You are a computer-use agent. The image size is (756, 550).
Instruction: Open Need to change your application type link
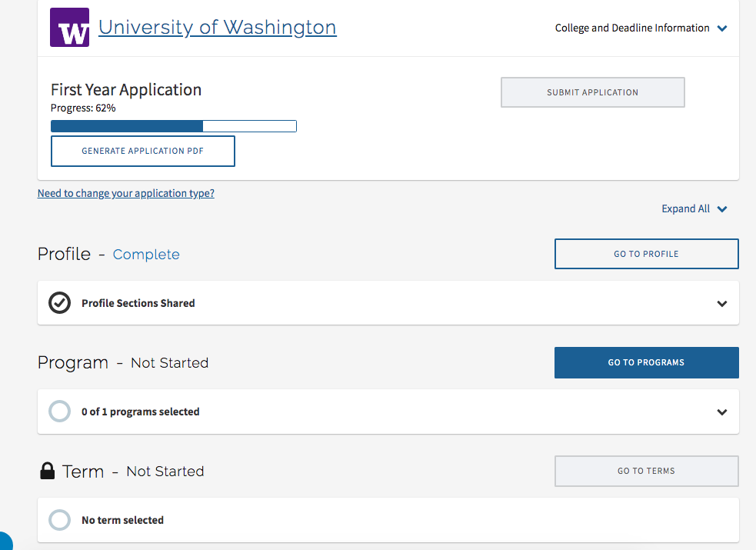click(x=126, y=193)
